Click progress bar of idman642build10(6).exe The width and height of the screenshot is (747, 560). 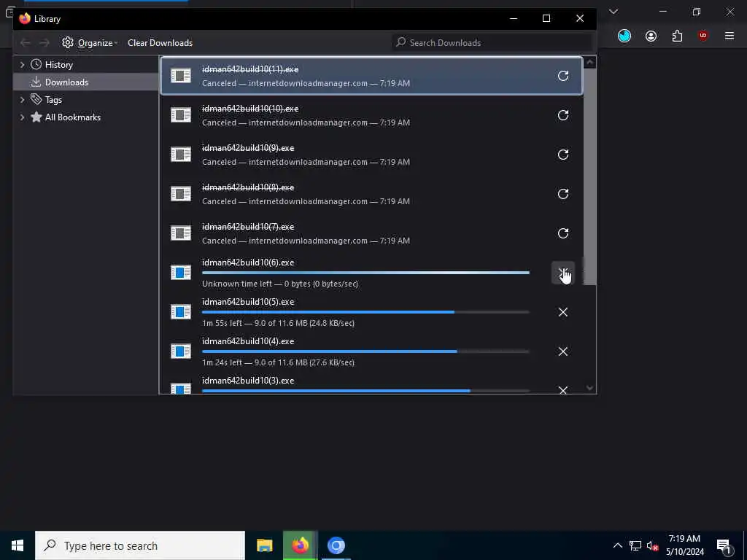point(365,273)
